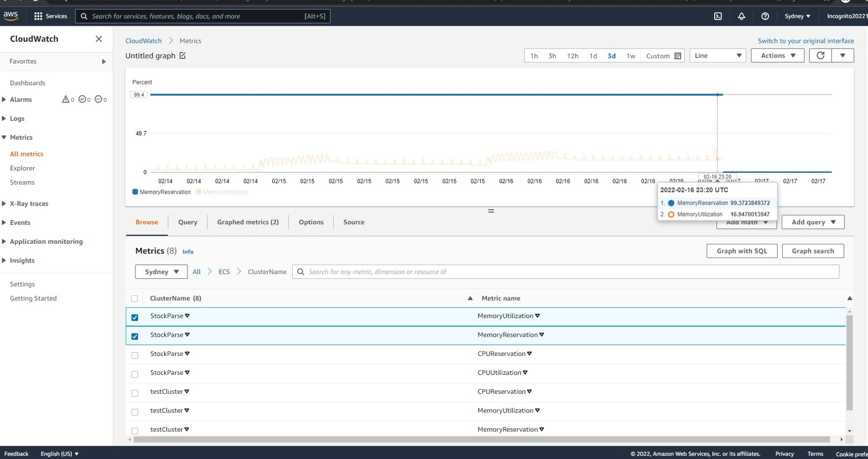Viewport: 868px width, 459px height.
Task: Check the StockParse CPUReservation row
Action: pos(135,355)
